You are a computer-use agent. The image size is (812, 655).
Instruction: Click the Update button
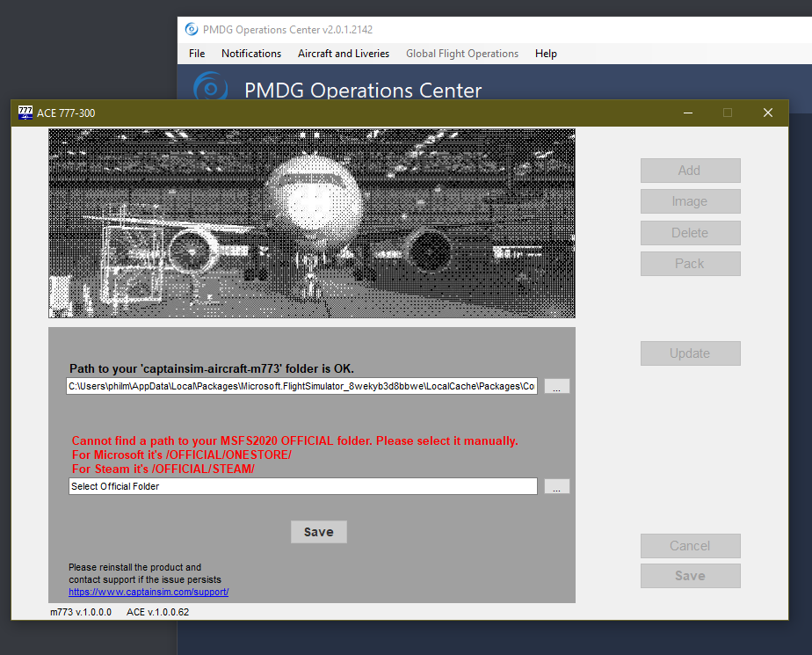pos(691,353)
